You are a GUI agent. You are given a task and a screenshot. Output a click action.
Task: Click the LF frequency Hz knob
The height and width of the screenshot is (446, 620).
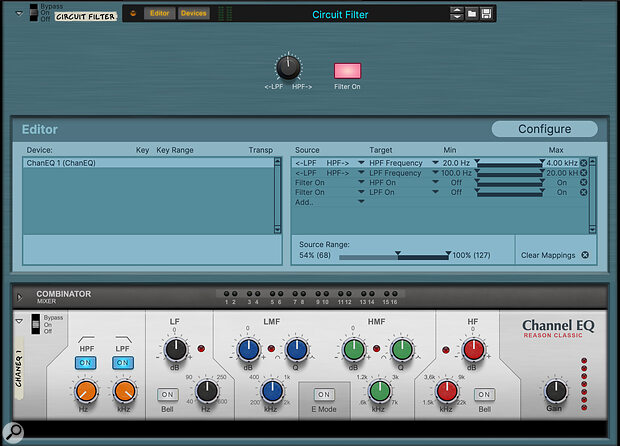pyautogui.click(x=207, y=391)
